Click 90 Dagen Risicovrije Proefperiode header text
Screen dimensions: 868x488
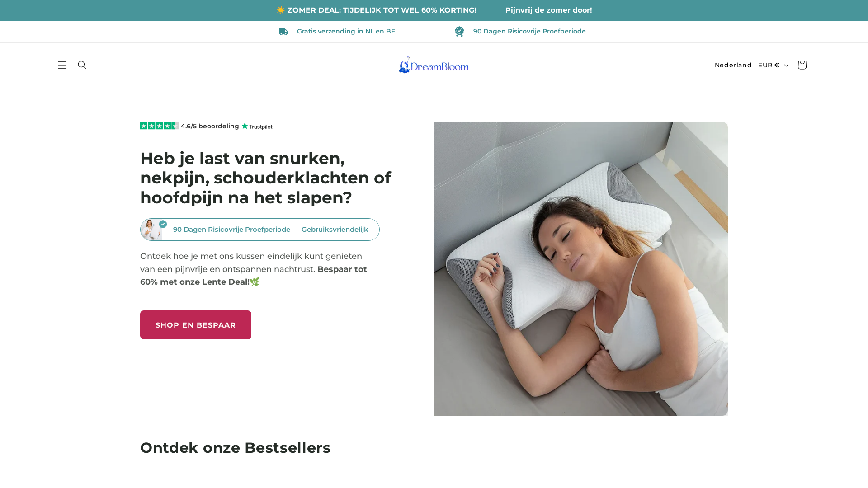(529, 31)
